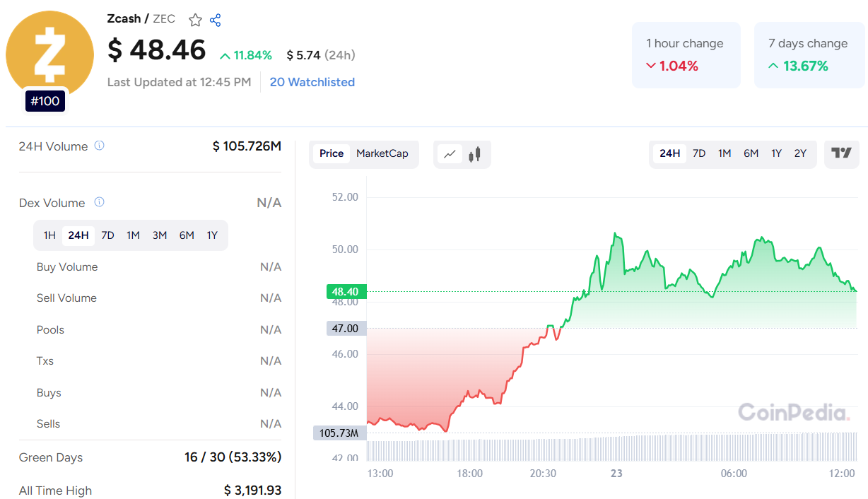The width and height of the screenshot is (868, 499).
Task: Click the Dex Volume info icon
Action: pos(100,202)
